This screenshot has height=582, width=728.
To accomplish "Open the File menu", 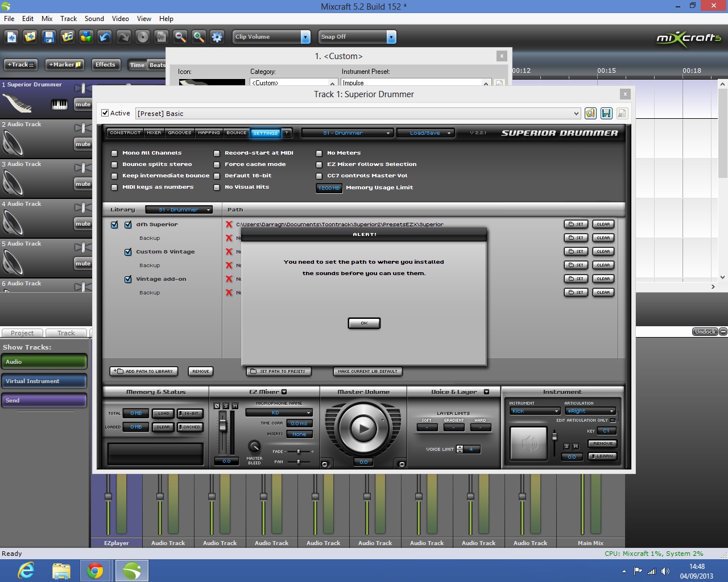I will tap(9, 19).
